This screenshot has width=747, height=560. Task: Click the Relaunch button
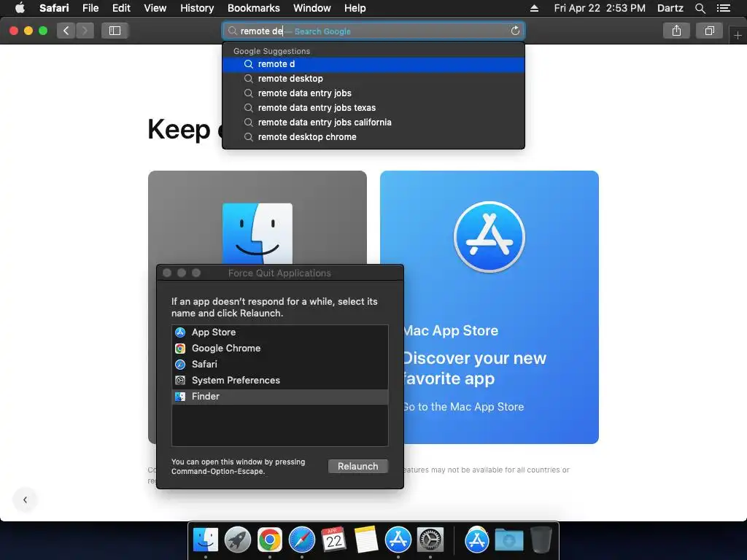357,466
